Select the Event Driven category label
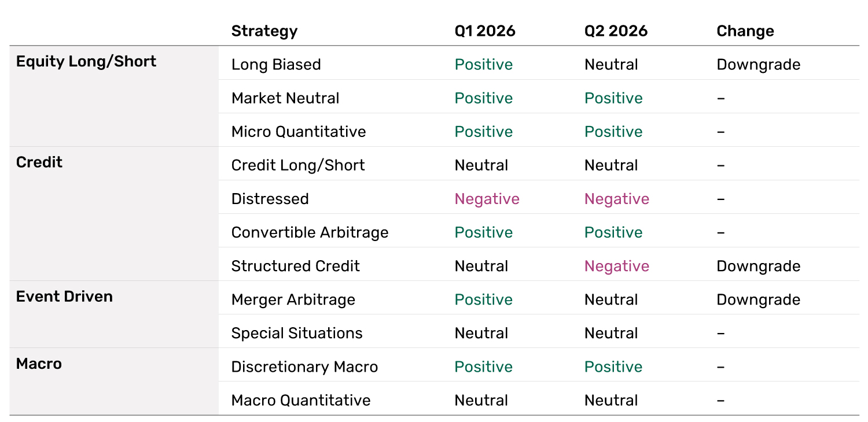Image resolution: width=868 pixels, height=422 pixels. pyautogui.click(x=64, y=297)
